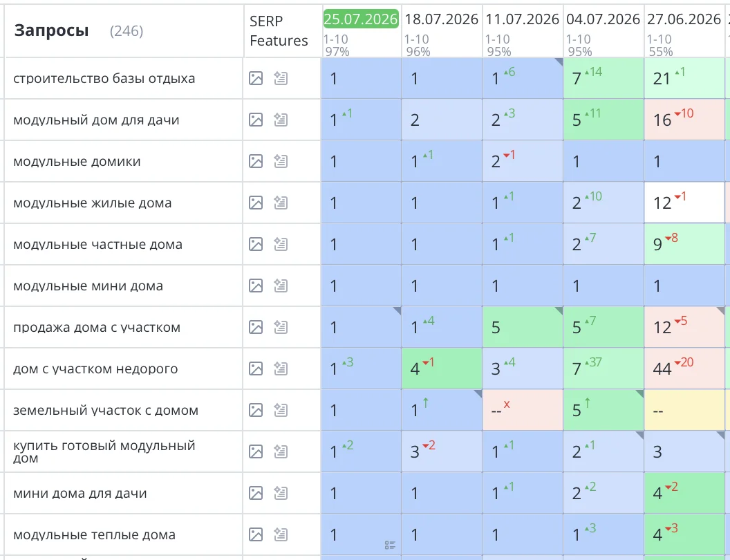730x560 pixels.
Task: Click news snippet icon for «дом с участком недорого»
Action: [x=280, y=368]
